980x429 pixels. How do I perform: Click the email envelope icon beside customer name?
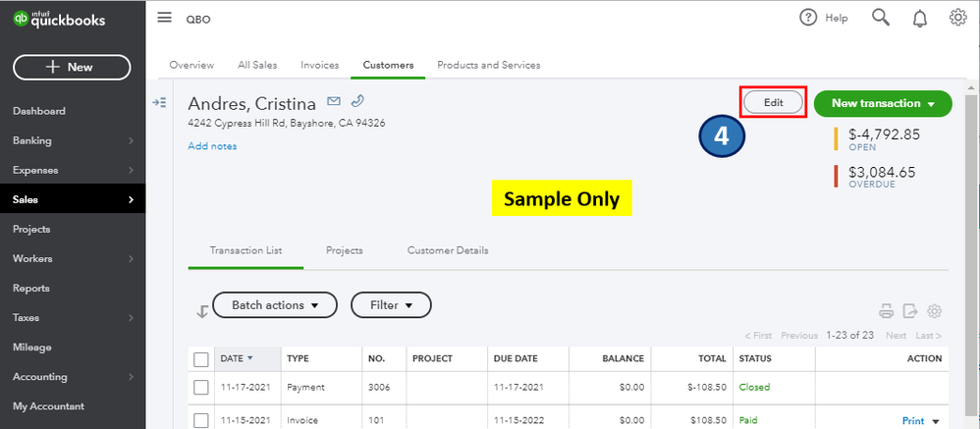[x=334, y=101]
